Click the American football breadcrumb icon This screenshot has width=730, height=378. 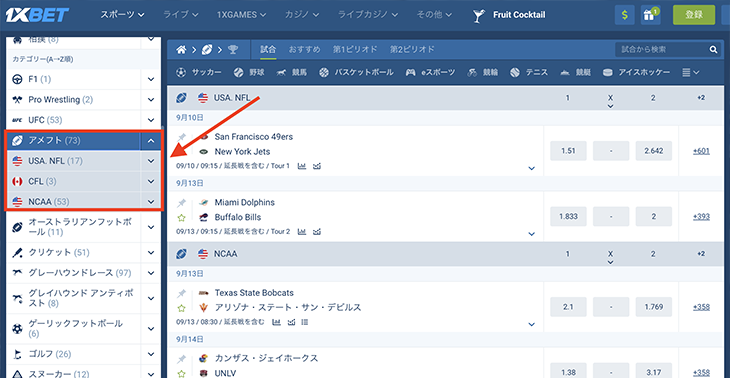point(207,49)
